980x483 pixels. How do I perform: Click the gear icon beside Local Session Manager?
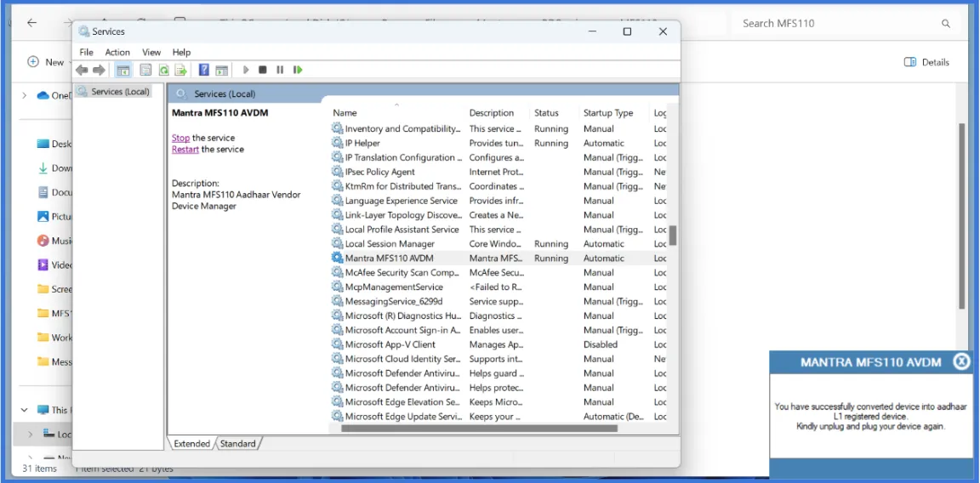point(338,244)
